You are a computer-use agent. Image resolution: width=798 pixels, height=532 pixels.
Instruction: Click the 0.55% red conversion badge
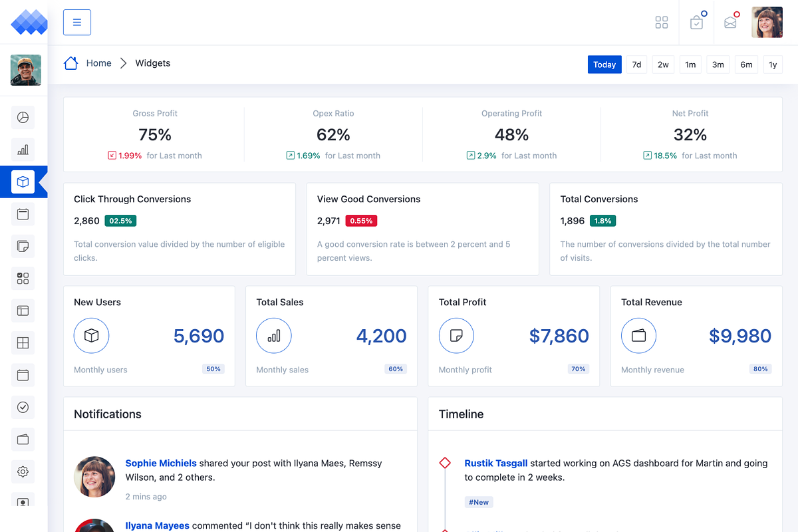point(361,221)
